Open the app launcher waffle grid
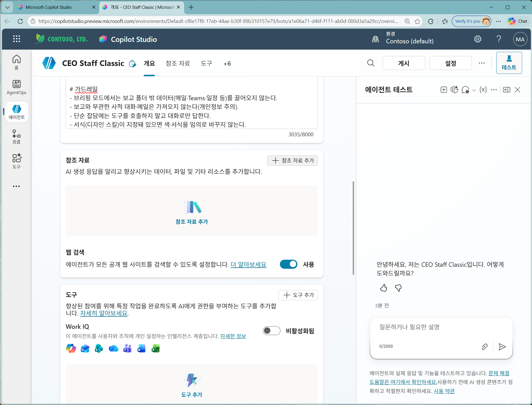Image resolution: width=532 pixels, height=405 pixels. (16, 39)
